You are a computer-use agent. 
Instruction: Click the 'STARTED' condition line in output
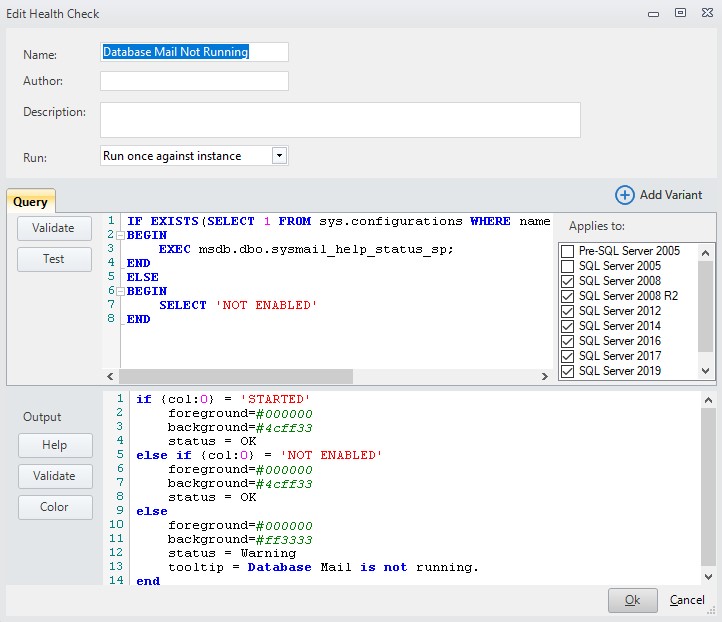tap(223, 399)
